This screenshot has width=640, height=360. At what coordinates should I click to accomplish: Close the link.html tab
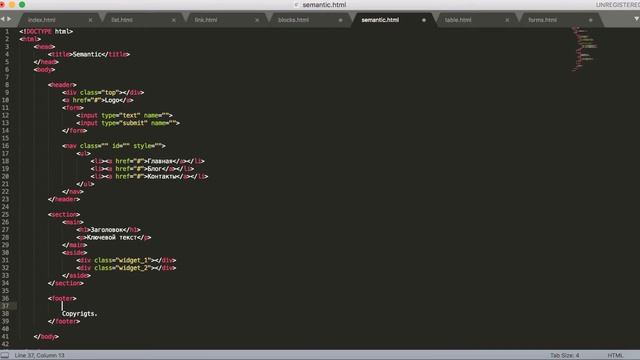[257, 20]
